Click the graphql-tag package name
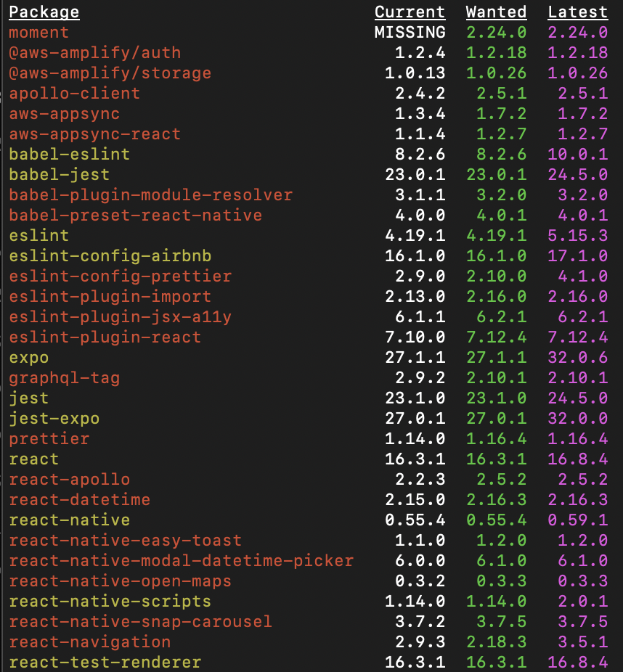The height and width of the screenshot is (672, 623). coord(64,378)
